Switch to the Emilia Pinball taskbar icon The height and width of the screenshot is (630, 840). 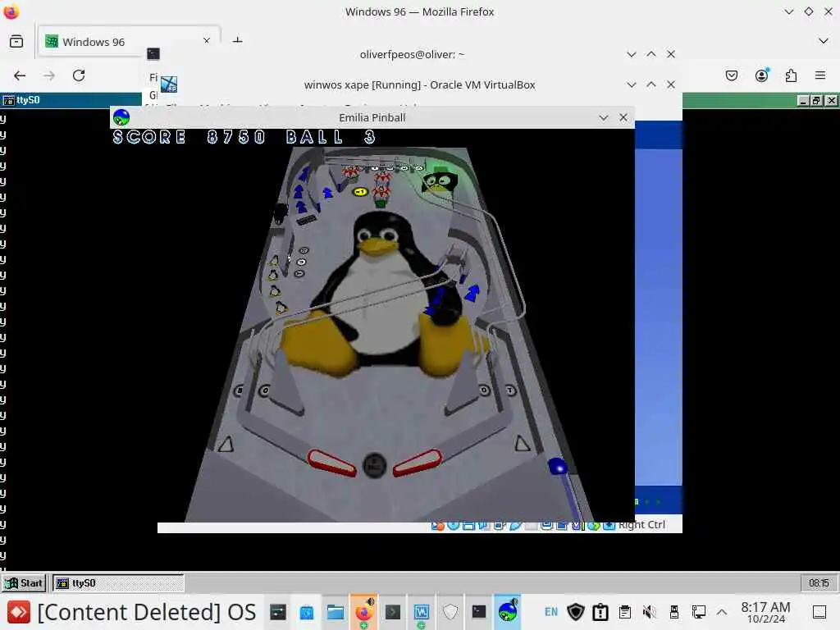pos(508,612)
